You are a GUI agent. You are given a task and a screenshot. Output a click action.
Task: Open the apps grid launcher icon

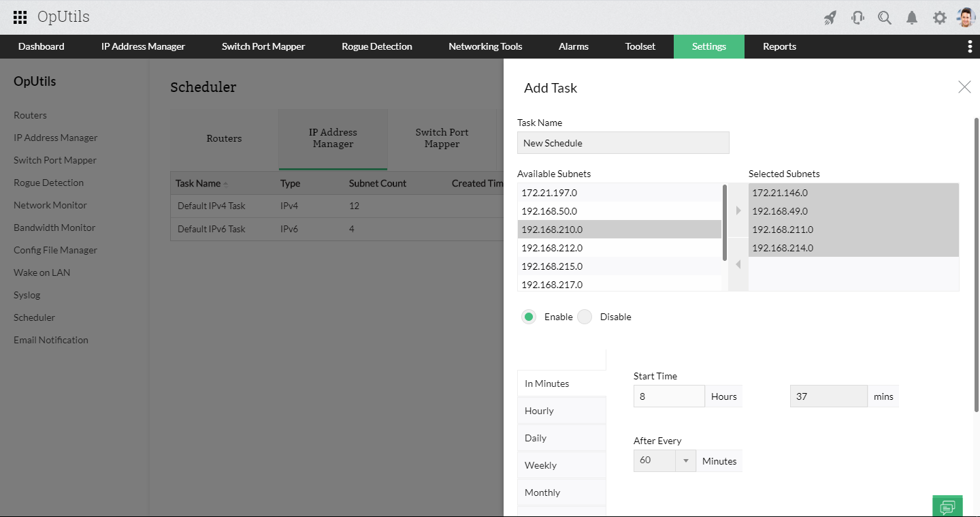(x=20, y=18)
